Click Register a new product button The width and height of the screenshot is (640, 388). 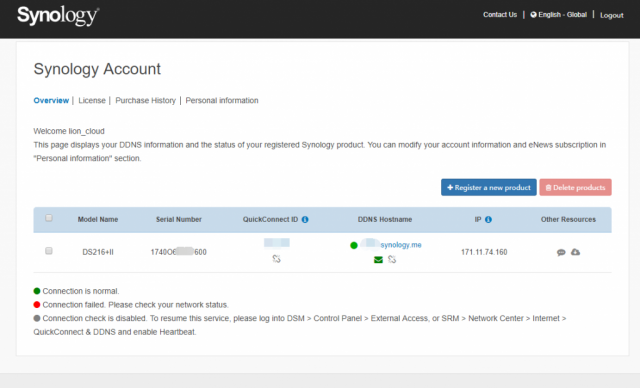489,187
